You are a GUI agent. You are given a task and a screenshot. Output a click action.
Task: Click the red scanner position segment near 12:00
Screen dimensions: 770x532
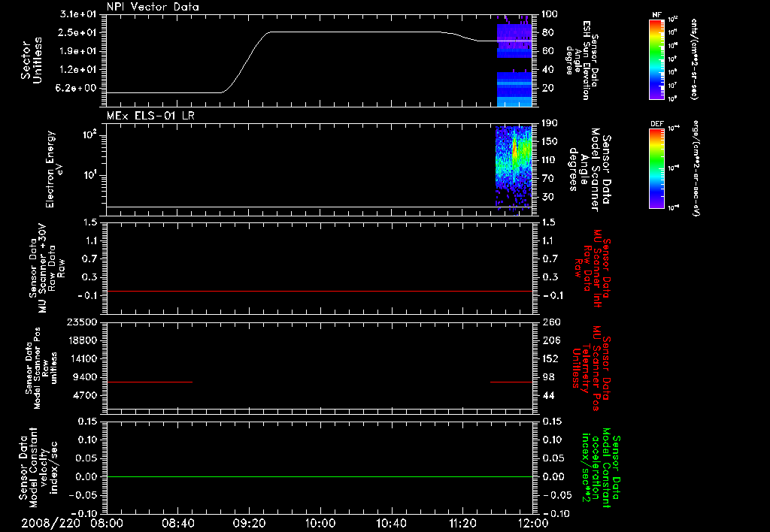pos(511,382)
